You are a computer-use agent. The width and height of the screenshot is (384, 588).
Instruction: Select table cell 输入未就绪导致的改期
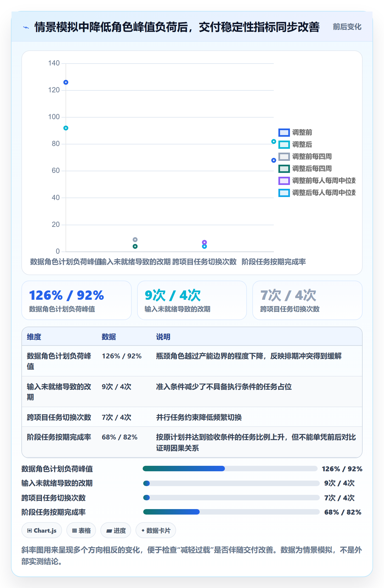point(59,392)
